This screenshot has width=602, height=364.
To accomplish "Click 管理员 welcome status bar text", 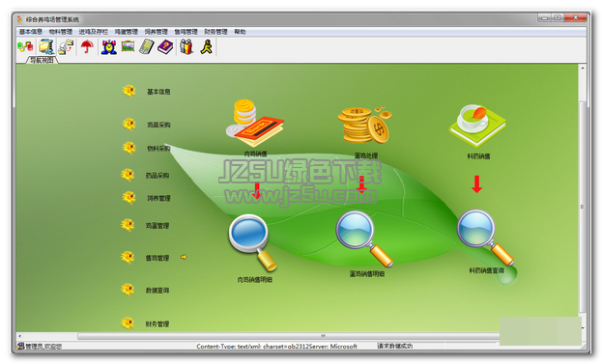I will pyautogui.click(x=43, y=347).
